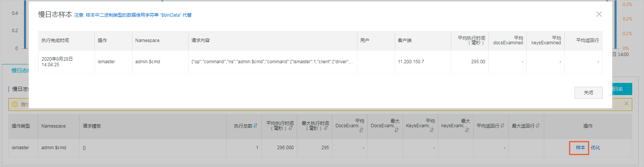The height and width of the screenshot is (167, 644).
Task: Click ismaster in background table row
Action: [x=20, y=148]
